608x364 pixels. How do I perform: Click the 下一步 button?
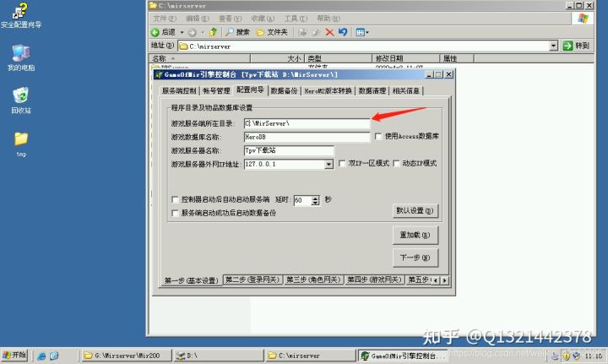[415, 258]
